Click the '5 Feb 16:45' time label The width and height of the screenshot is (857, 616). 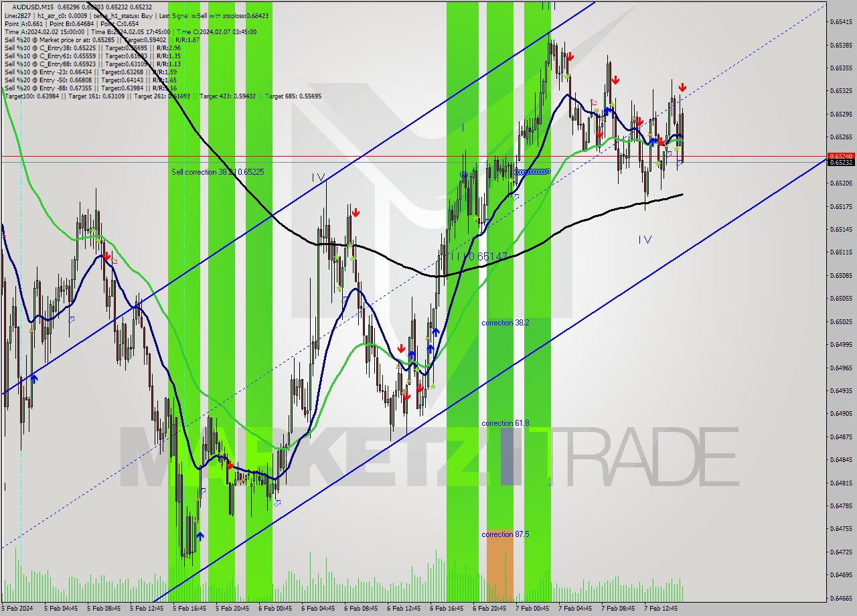coord(189,609)
